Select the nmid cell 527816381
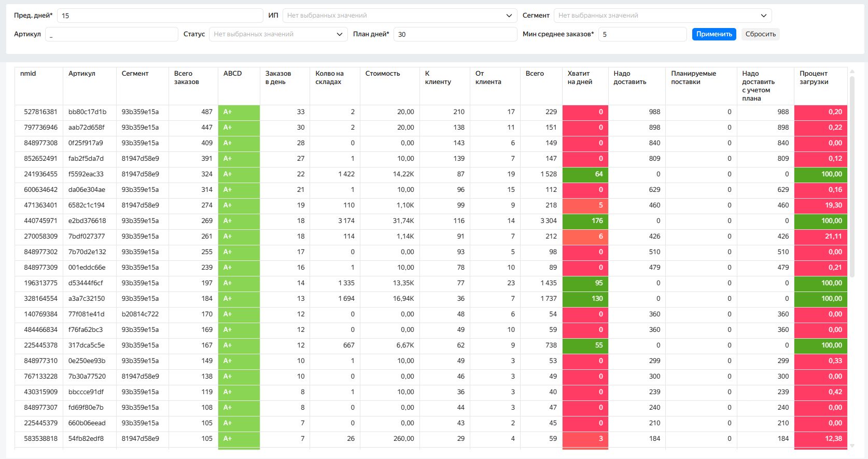The height and width of the screenshot is (459, 868). tap(40, 112)
